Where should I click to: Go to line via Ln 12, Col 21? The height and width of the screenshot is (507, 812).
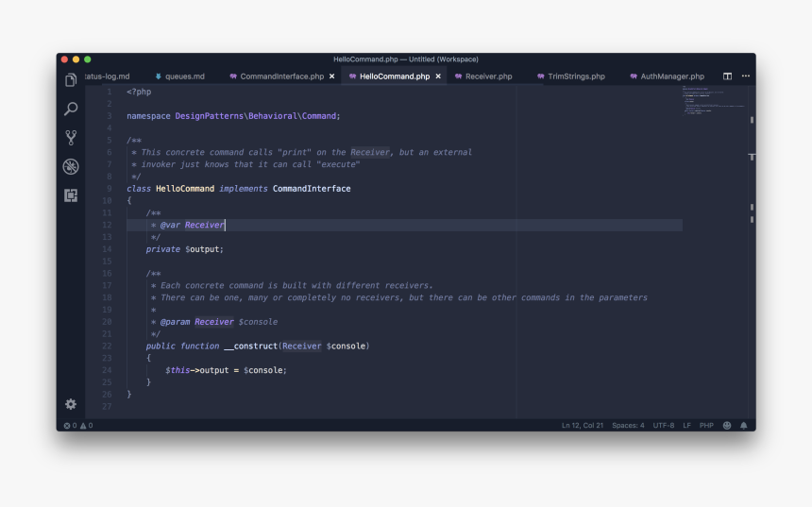click(x=583, y=426)
